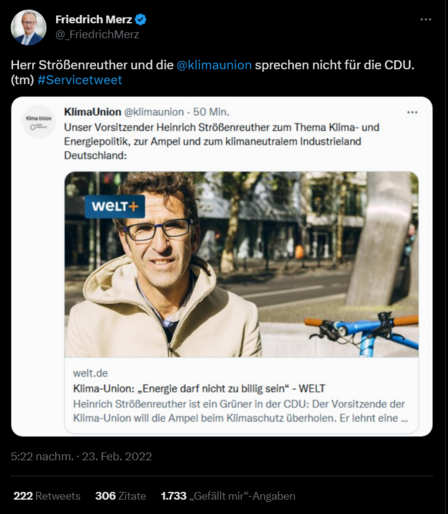View the 1.733 Gefällt mir-Angaben list
The width and height of the screenshot is (448, 514).
point(228,496)
